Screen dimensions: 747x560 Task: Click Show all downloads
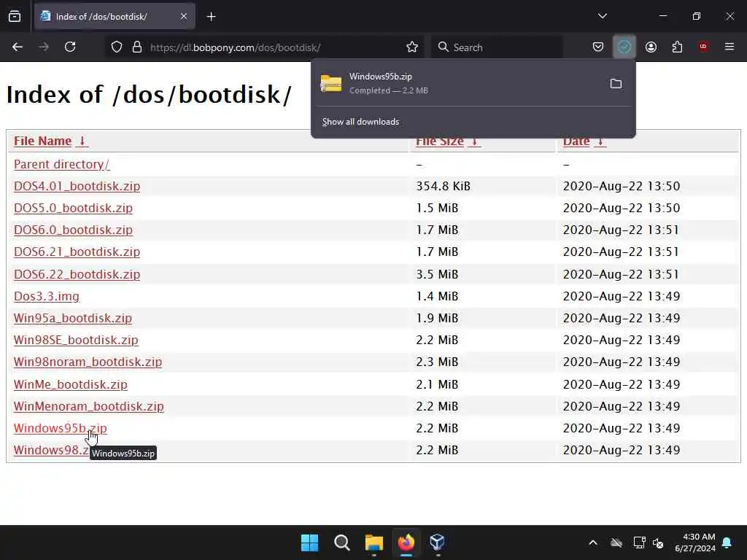coord(360,122)
